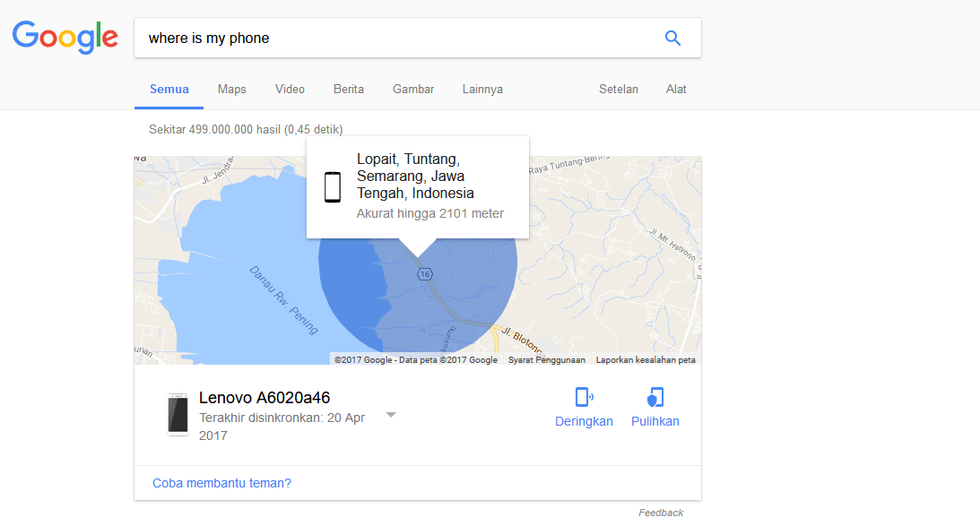Click the phone icon in location popup

click(x=333, y=186)
